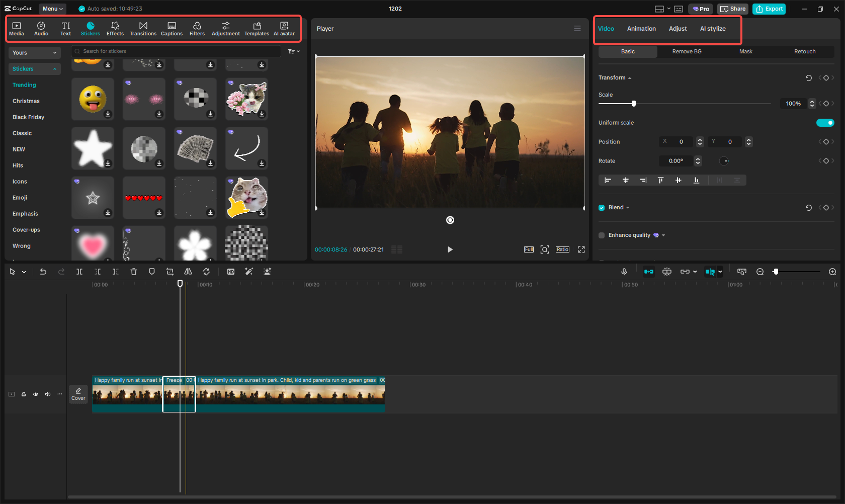Viewport: 845px width, 504px height.
Task: Disable Uniform scale
Action: point(825,122)
